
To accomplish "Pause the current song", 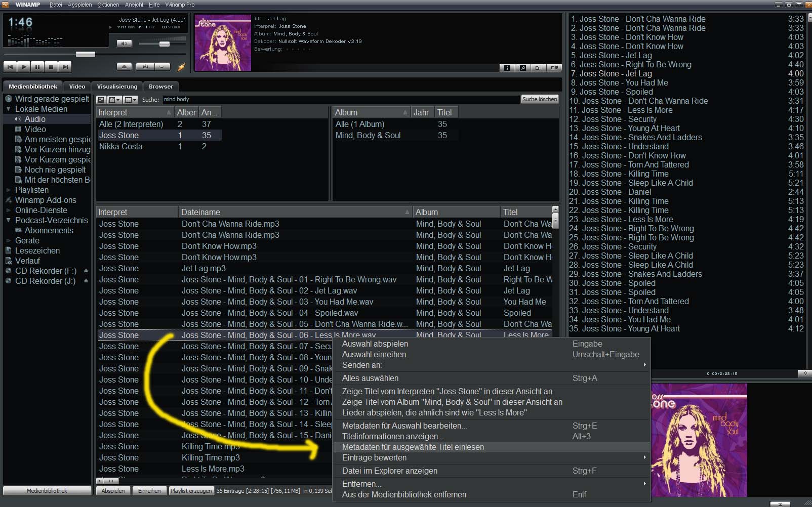I will (37, 67).
